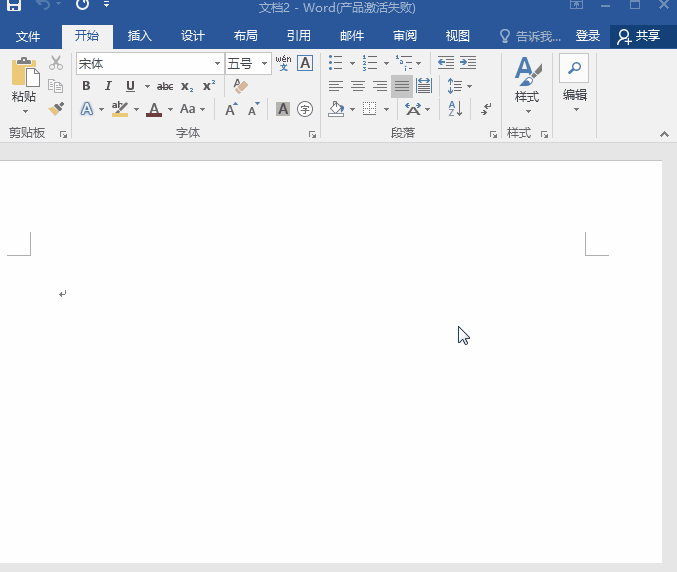Open the font color dropdown arrow
The width and height of the screenshot is (677, 572).
click(171, 109)
